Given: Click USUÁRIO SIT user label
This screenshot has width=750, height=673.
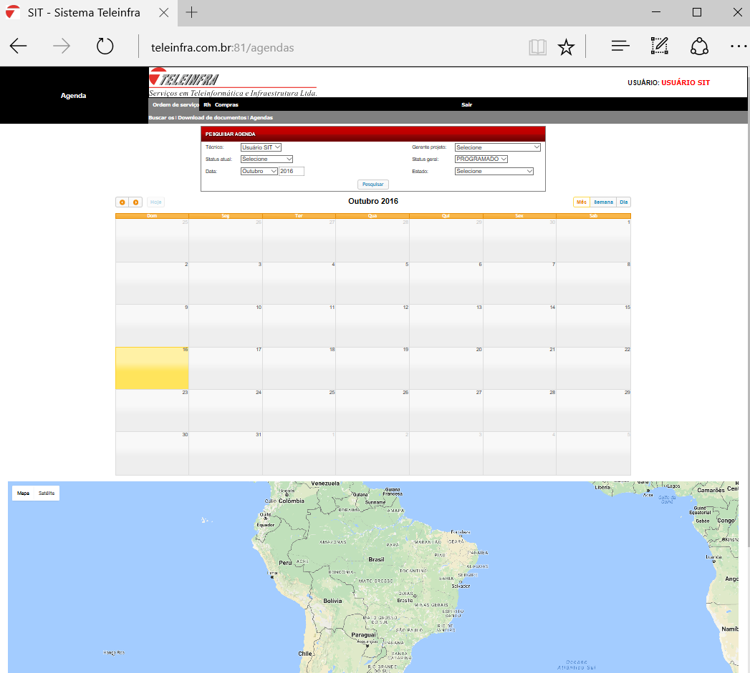Looking at the screenshot, I should [685, 83].
